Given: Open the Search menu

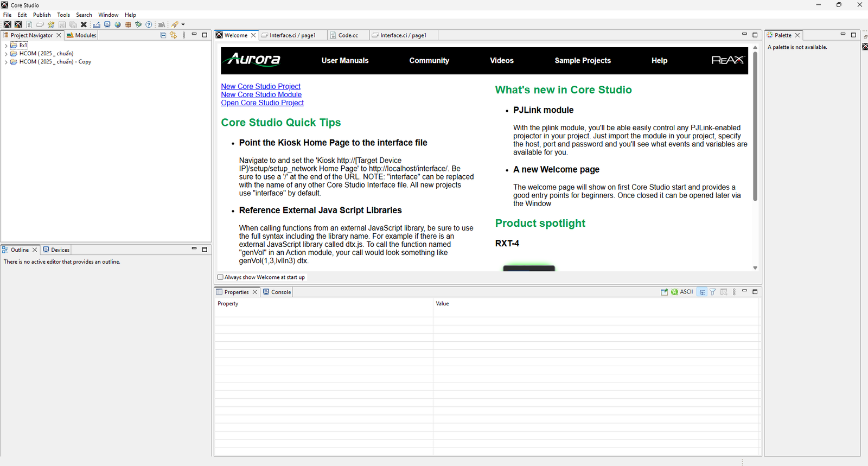Looking at the screenshot, I should (x=84, y=15).
